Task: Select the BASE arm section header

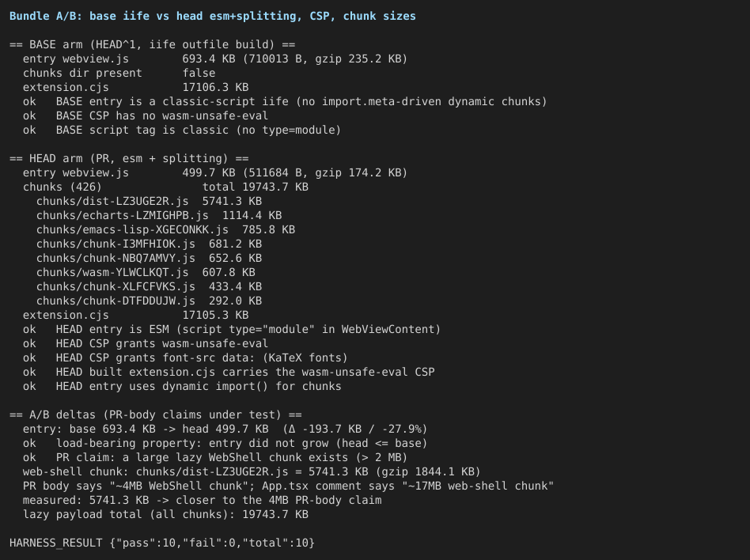Action: click(152, 44)
